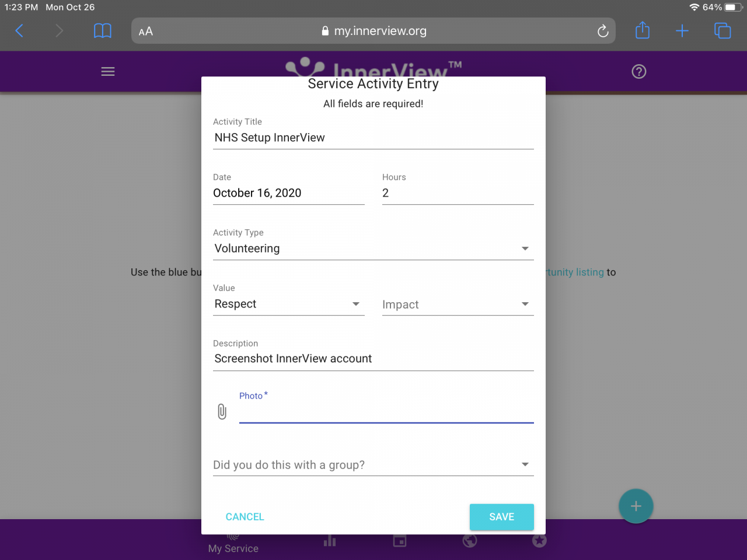The image size is (747, 560).
Task: Open the bar chart tab icon
Action: click(x=330, y=541)
